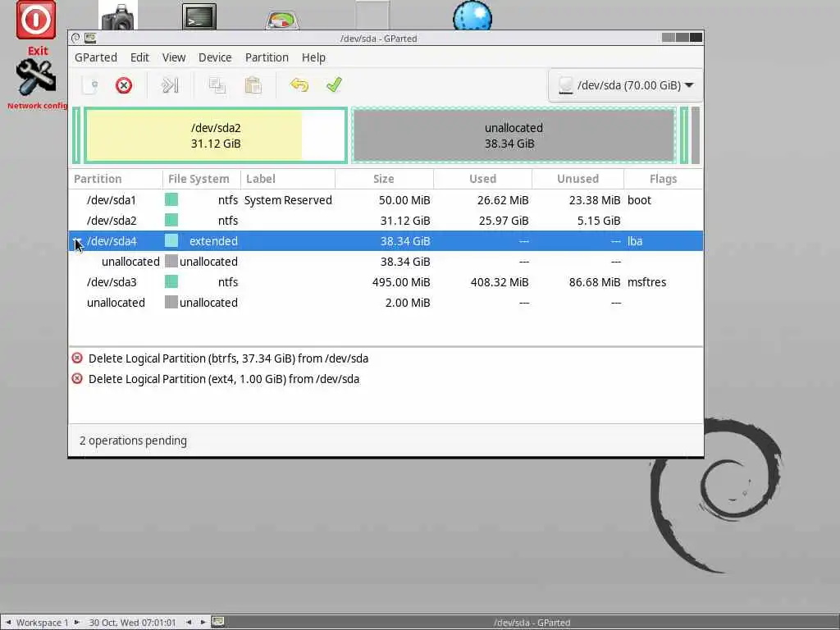The image size is (840, 630).
Task: Click the Resize/Move toolbar icon
Action: (x=170, y=85)
